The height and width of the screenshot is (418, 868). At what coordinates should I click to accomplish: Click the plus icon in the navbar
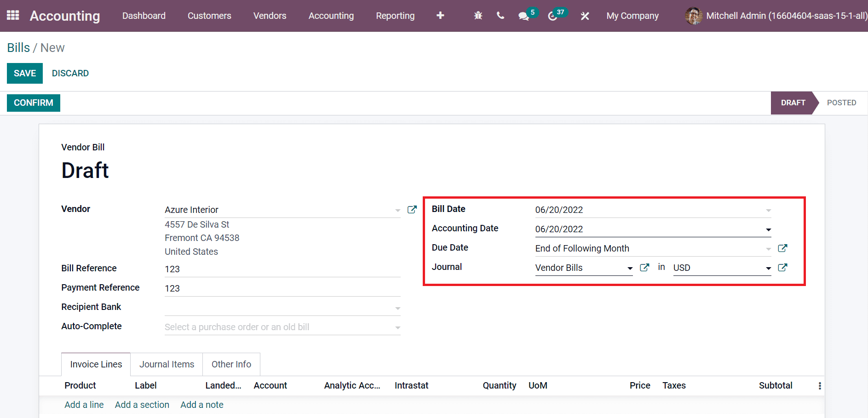pyautogui.click(x=440, y=16)
